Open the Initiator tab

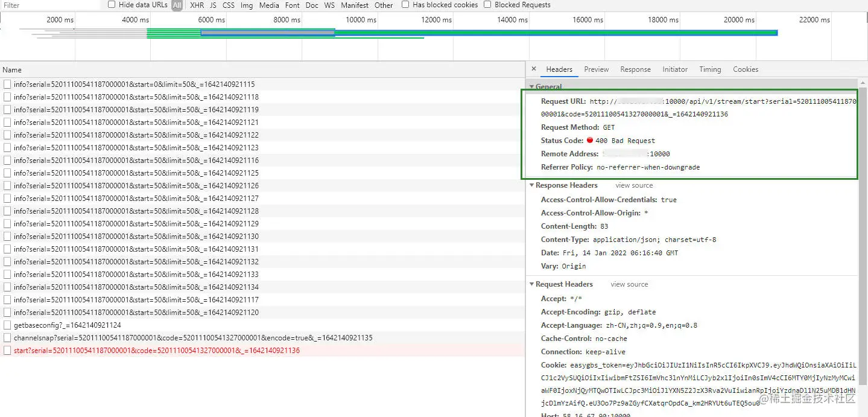tap(675, 69)
